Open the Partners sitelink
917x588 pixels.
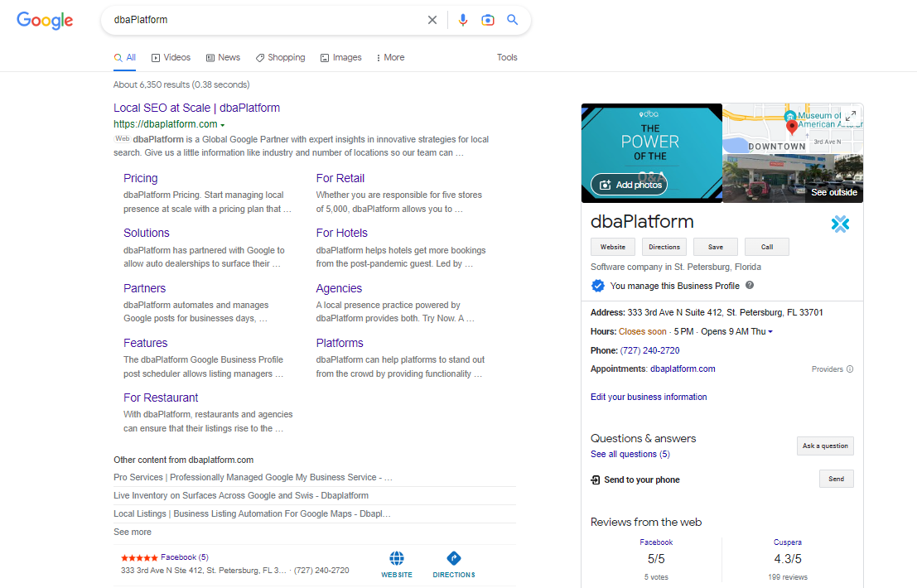click(144, 288)
